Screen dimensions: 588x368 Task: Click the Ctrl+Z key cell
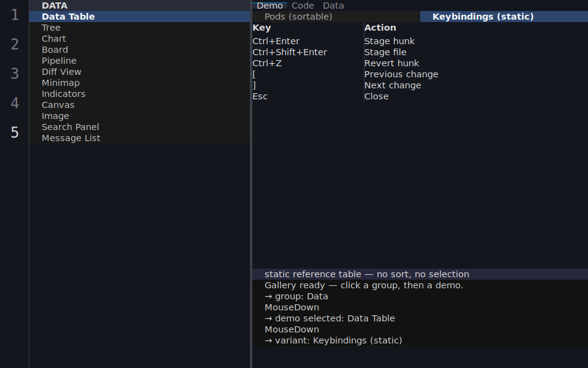click(307, 63)
